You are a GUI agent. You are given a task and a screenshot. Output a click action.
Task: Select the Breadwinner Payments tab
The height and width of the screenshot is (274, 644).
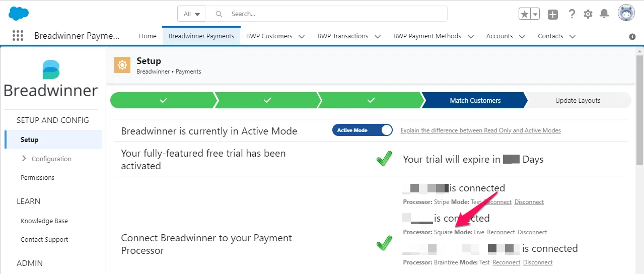click(x=201, y=36)
